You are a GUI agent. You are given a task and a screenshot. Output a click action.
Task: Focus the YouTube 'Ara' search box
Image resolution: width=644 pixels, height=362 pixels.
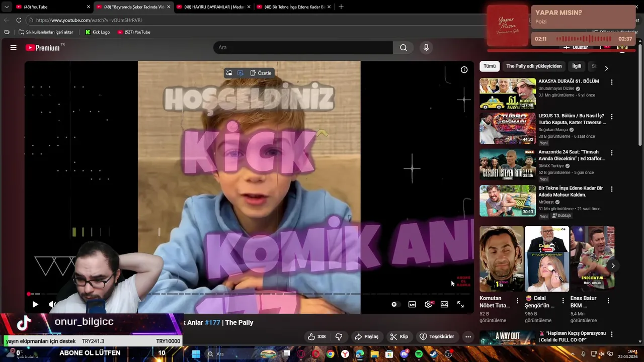pyautogui.click(x=303, y=48)
